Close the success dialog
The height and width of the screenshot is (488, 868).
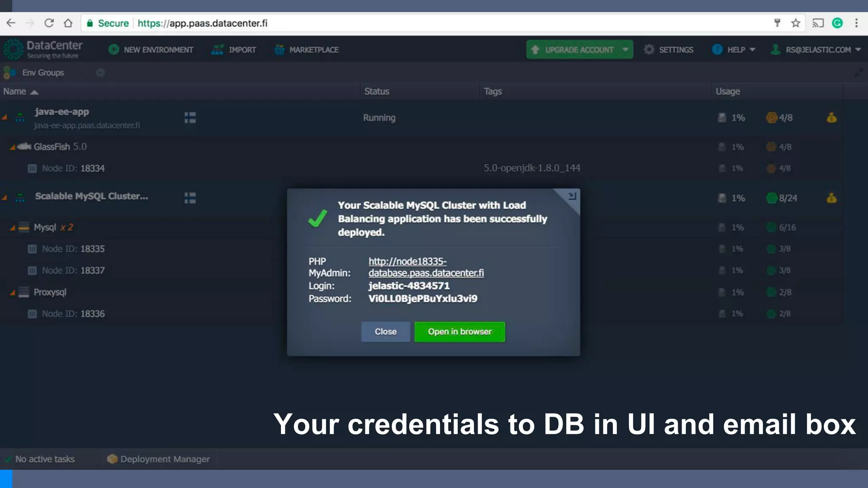tap(386, 332)
